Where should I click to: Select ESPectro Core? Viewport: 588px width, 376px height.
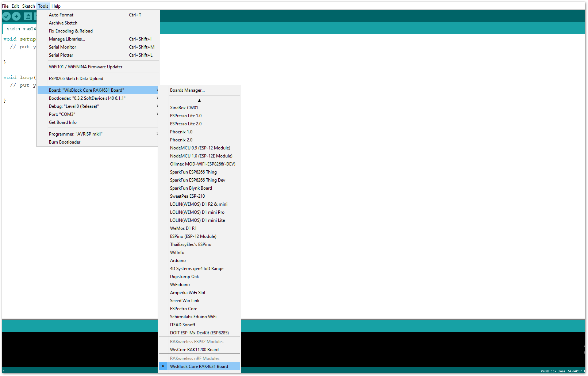pos(199,309)
